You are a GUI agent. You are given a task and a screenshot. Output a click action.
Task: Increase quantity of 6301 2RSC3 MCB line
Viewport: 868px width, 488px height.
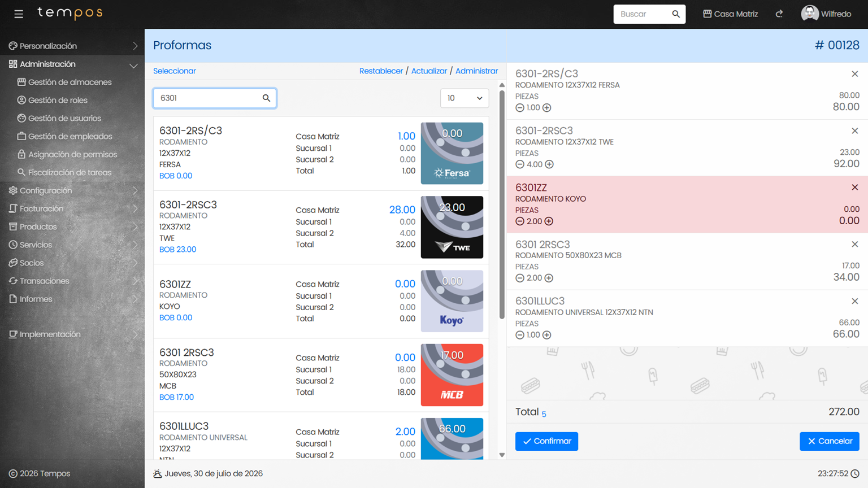pos(549,278)
